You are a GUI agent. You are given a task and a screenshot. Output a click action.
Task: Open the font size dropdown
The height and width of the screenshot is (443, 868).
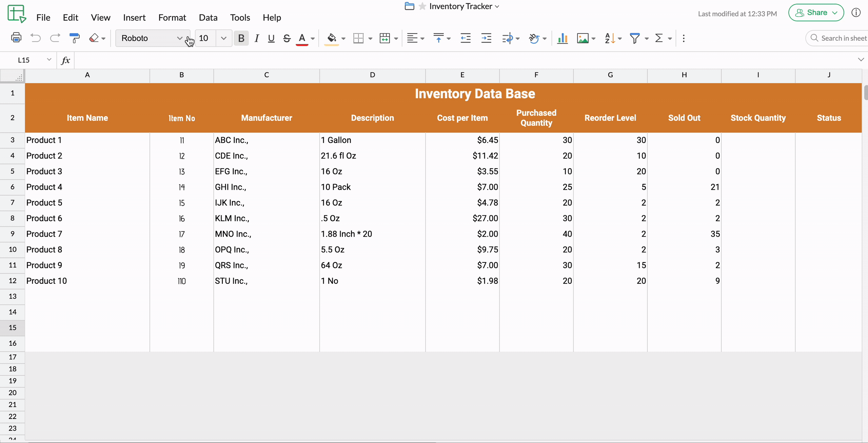tap(223, 38)
